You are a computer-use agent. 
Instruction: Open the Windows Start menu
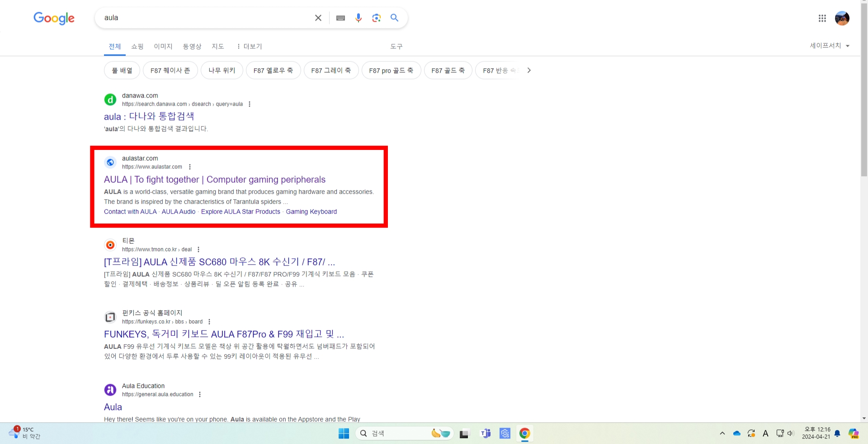(x=344, y=434)
